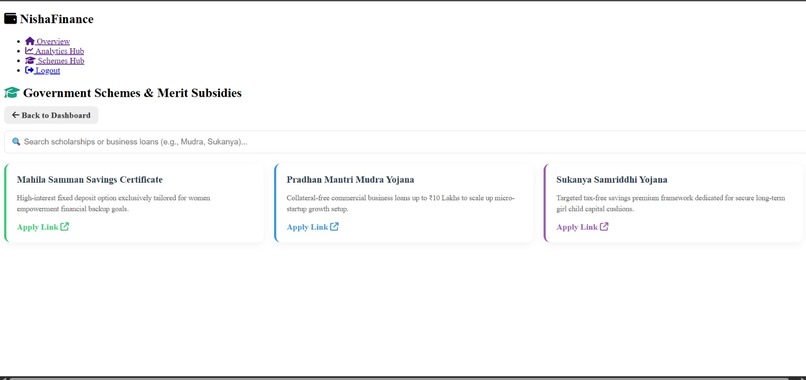Click the Sukanya Samriddhi Yojana title
Image resolution: width=806 pixels, height=380 pixels.
tap(612, 179)
